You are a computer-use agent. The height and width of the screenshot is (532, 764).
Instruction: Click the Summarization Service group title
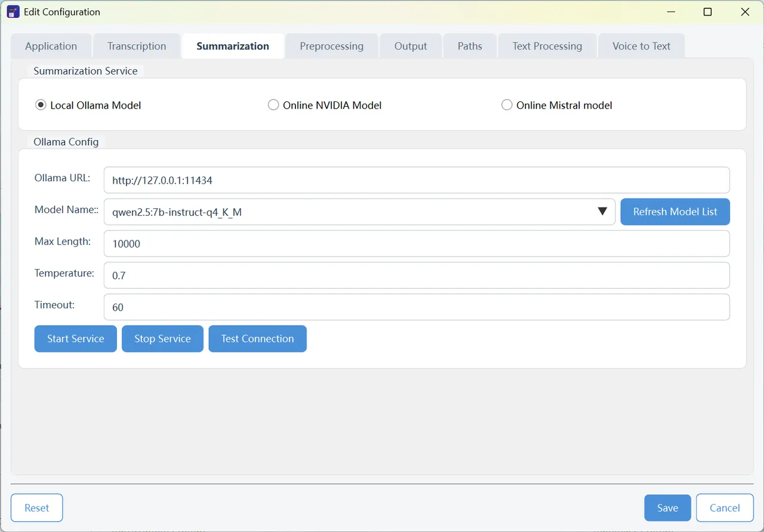85,71
